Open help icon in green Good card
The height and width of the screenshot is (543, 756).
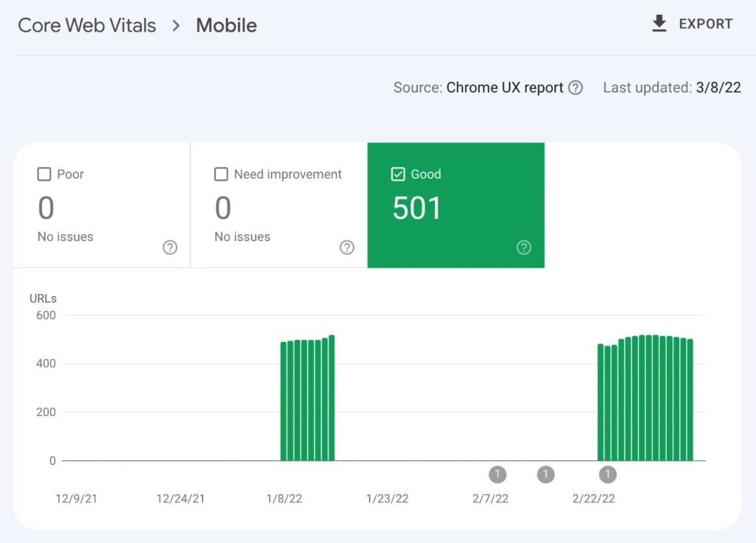click(x=524, y=247)
